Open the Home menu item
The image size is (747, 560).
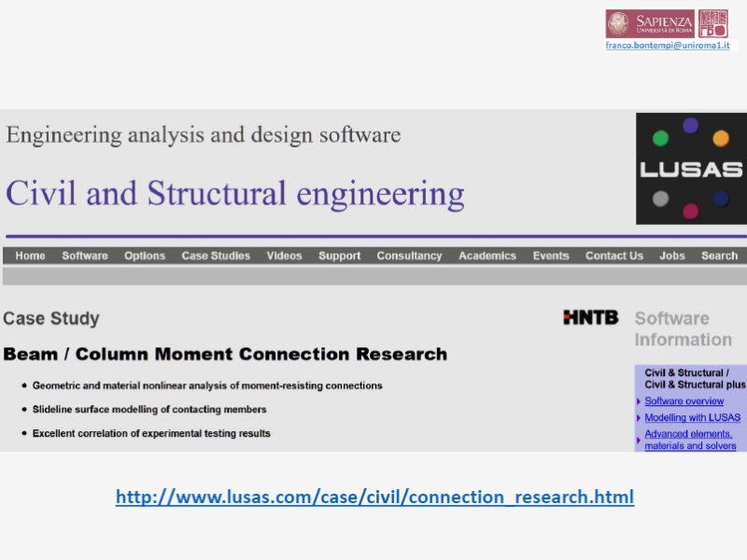click(30, 256)
